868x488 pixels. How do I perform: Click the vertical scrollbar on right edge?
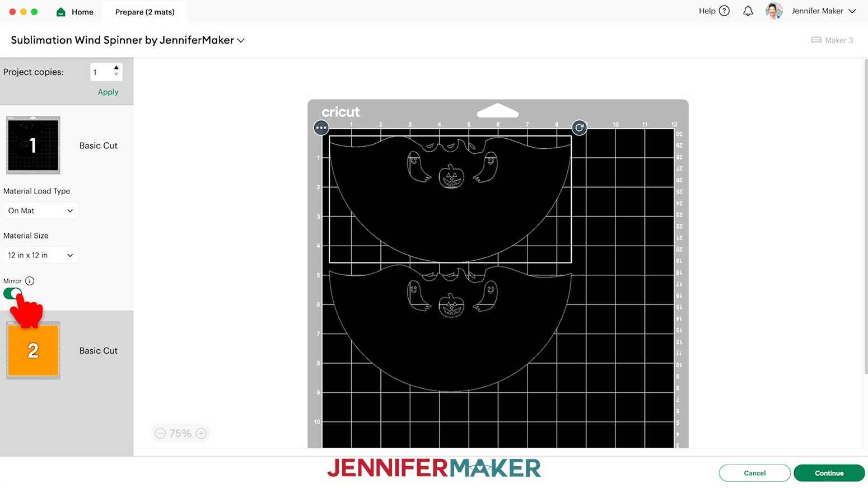click(866, 216)
